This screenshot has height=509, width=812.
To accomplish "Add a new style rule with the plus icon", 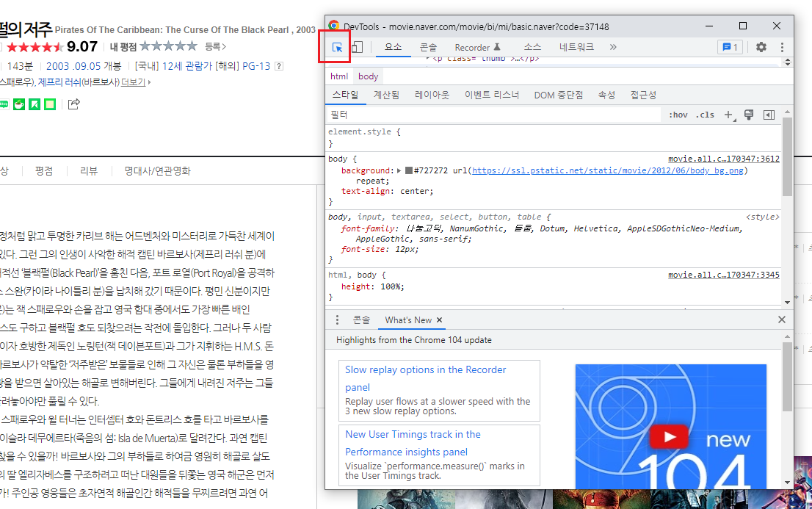I will [x=728, y=115].
